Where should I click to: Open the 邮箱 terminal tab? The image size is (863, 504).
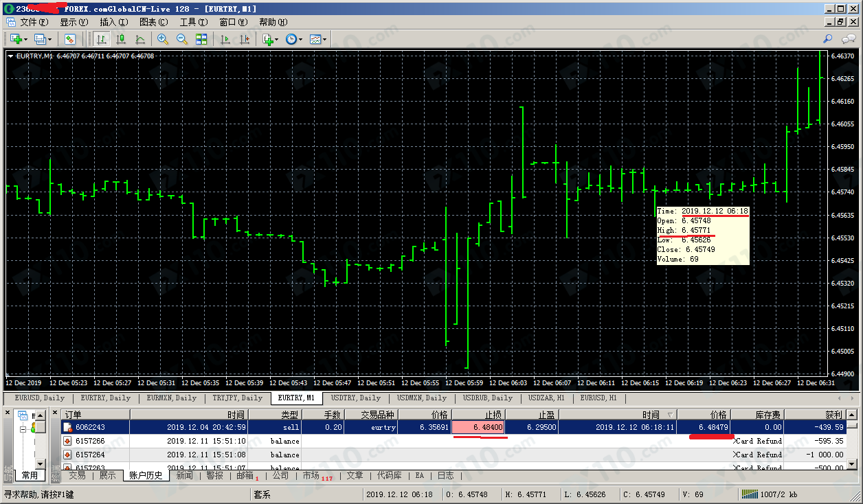246,475
